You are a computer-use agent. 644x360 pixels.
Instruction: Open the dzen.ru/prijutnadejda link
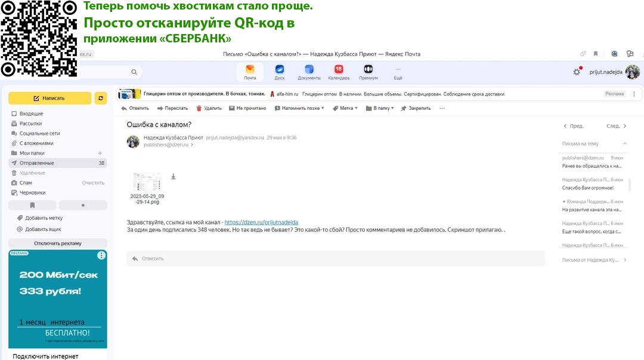click(x=261, y=222)
